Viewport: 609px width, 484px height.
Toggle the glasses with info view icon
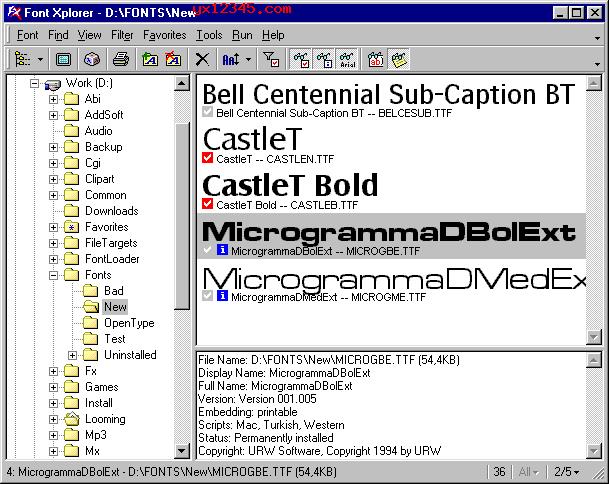pos(324,60)
